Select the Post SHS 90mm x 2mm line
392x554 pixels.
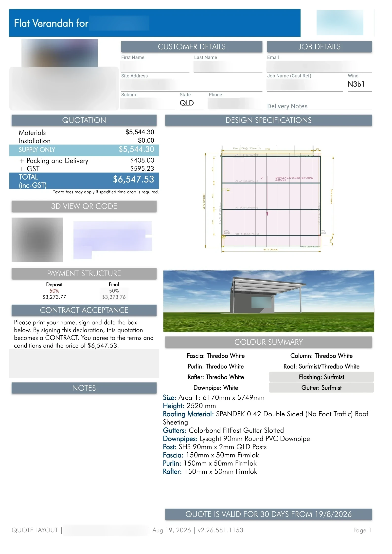(x=215, y=447)
